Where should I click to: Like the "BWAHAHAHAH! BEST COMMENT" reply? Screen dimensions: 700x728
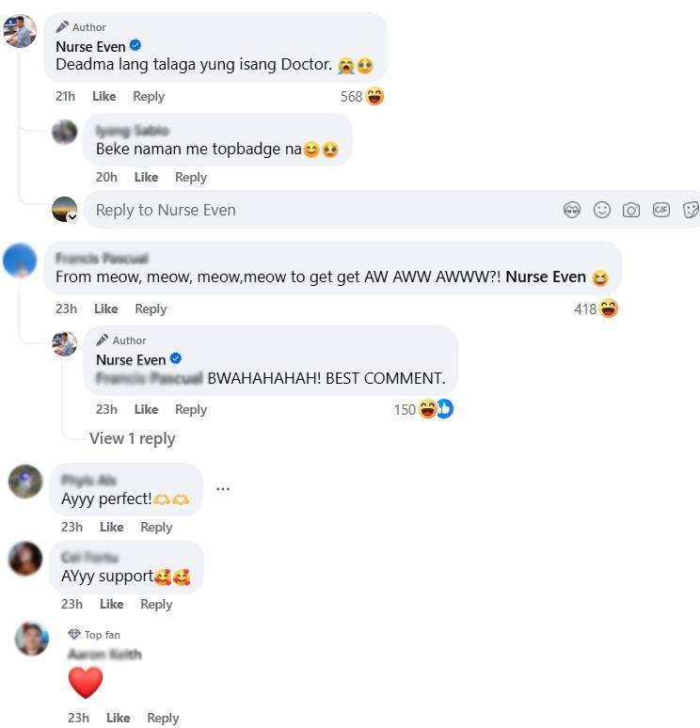point(146,409)
